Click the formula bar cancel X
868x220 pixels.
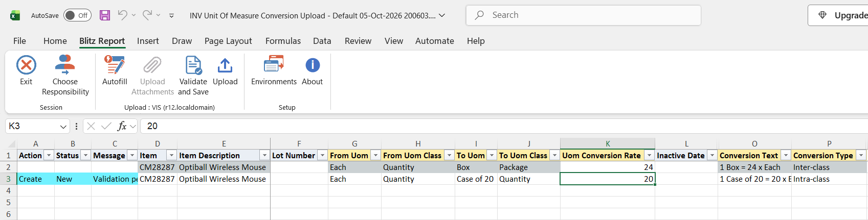[91, 126]
